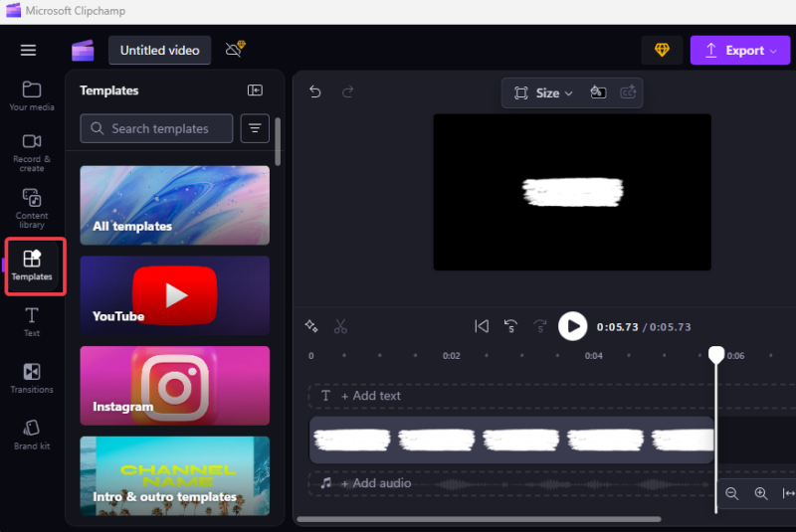Click the templates panel vertical scrollbar
Viewport: 796px width, 532px height.
[x=278, y=142]
